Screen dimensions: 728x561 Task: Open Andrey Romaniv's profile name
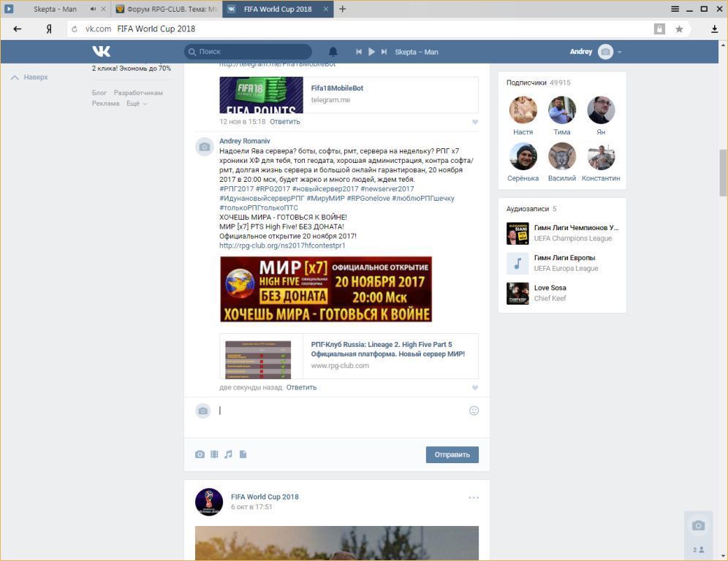(244, 141)
